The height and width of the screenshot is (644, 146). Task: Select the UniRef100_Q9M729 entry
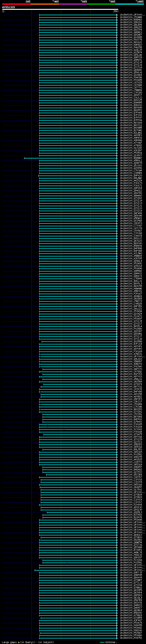point(131,57)
